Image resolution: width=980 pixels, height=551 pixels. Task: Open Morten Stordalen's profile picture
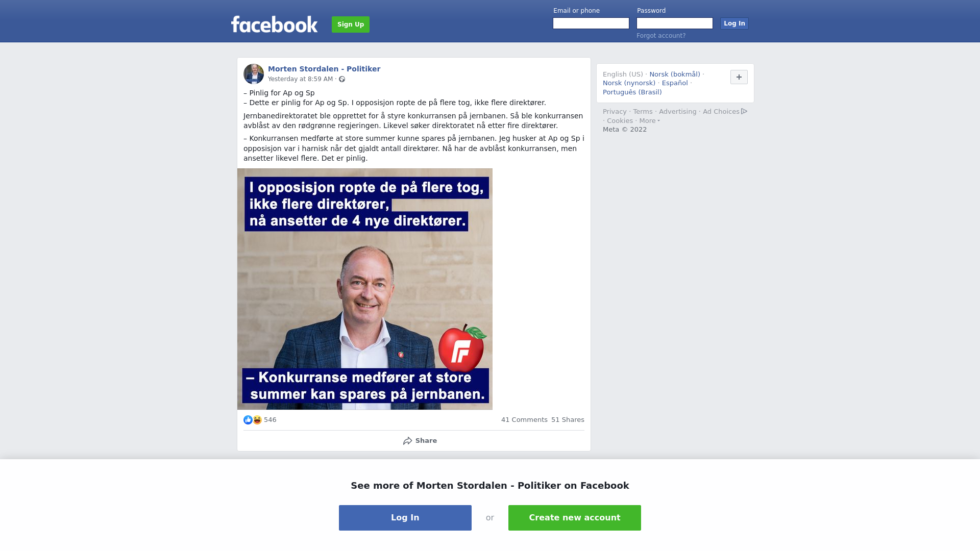254,74
